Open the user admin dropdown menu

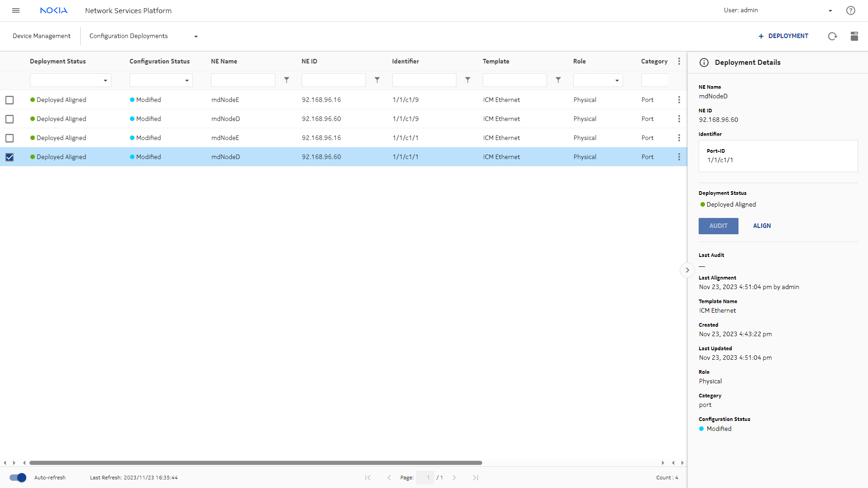(830, 10)
